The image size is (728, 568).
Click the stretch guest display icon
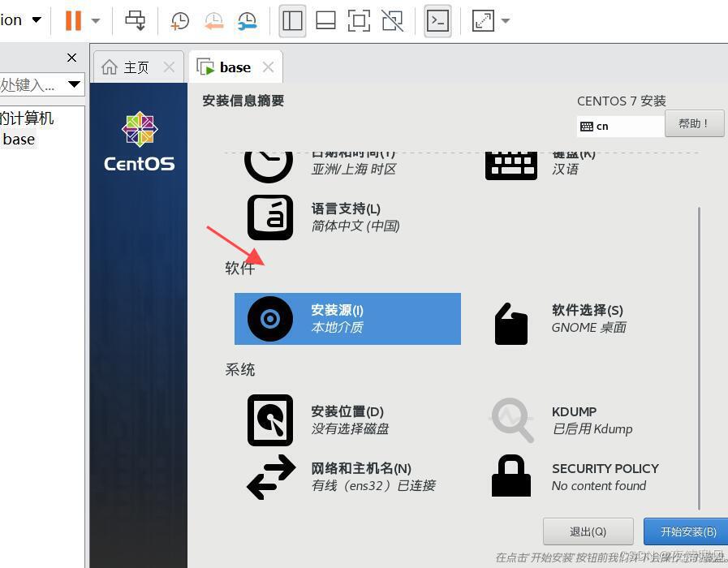click(483, 20)
